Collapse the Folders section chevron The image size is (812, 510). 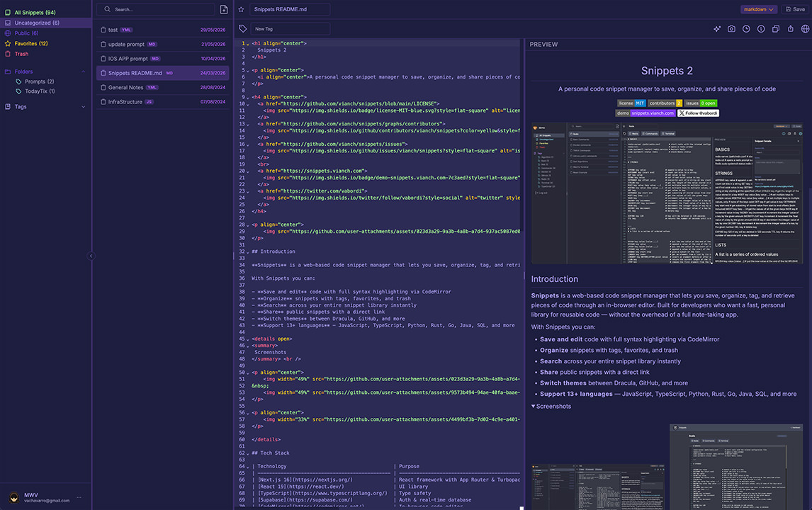(84, 72)
